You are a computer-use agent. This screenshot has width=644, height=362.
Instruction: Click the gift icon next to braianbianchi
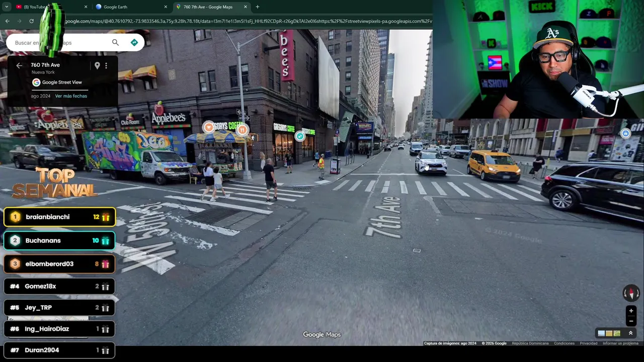pyautogui.click(x=106, y=217)
